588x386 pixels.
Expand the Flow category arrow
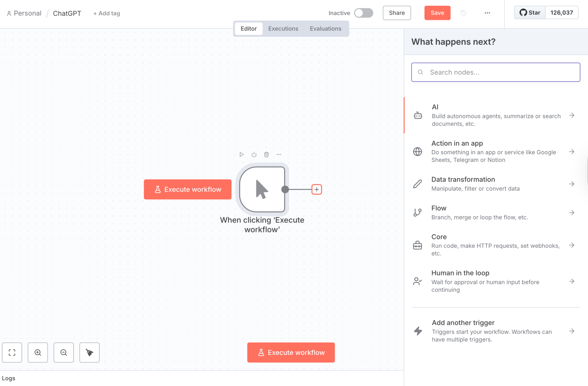(x=571, y=212)
